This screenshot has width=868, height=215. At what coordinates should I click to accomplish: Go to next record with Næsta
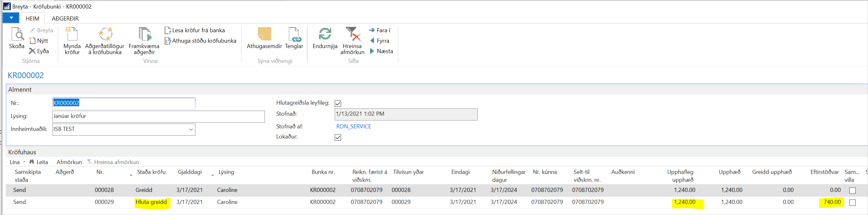tap(381, 51)
